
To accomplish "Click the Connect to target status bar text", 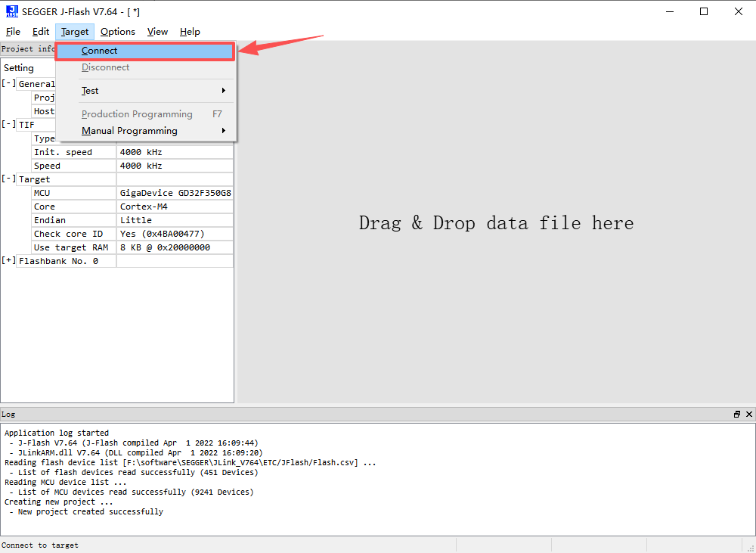I will (x=40, y=545).
